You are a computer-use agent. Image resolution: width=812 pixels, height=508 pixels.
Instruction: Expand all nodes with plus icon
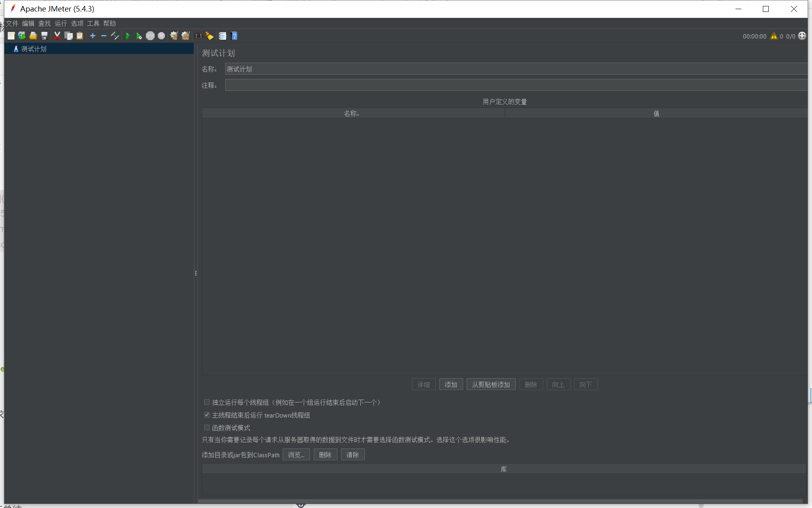93,36
